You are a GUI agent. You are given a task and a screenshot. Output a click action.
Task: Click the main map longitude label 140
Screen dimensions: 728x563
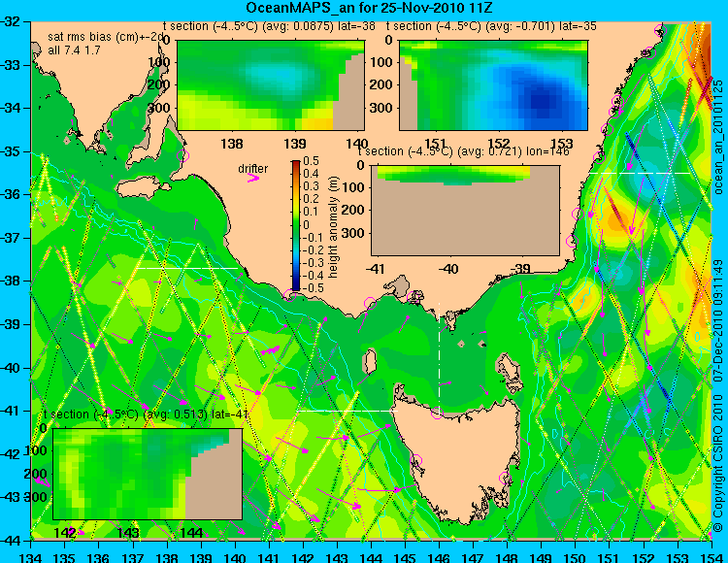point(235,557)
